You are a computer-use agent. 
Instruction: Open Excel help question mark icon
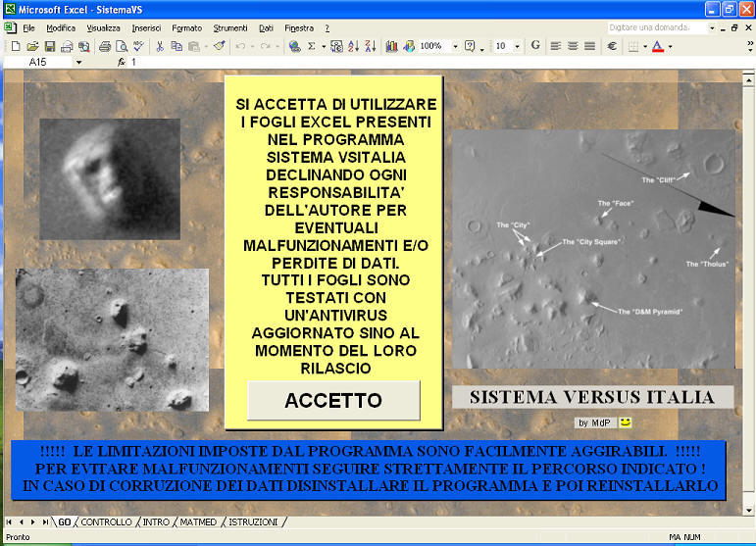click(x=470, y=46)
